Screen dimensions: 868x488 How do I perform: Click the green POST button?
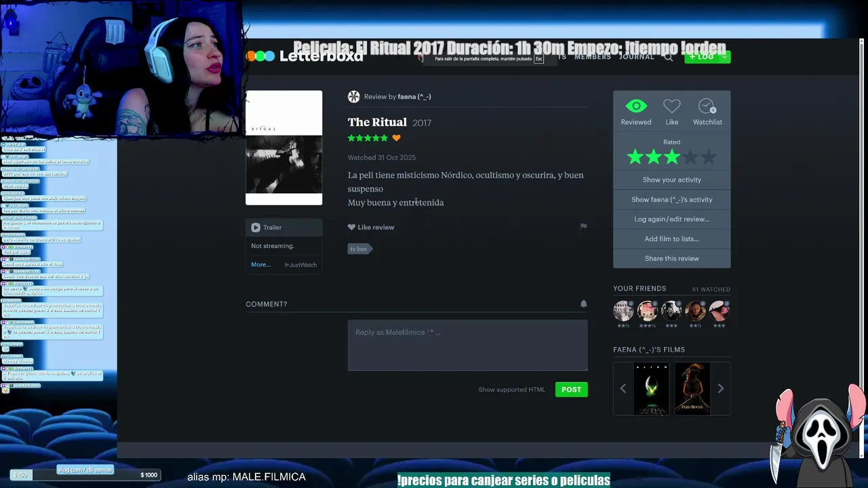572,389
